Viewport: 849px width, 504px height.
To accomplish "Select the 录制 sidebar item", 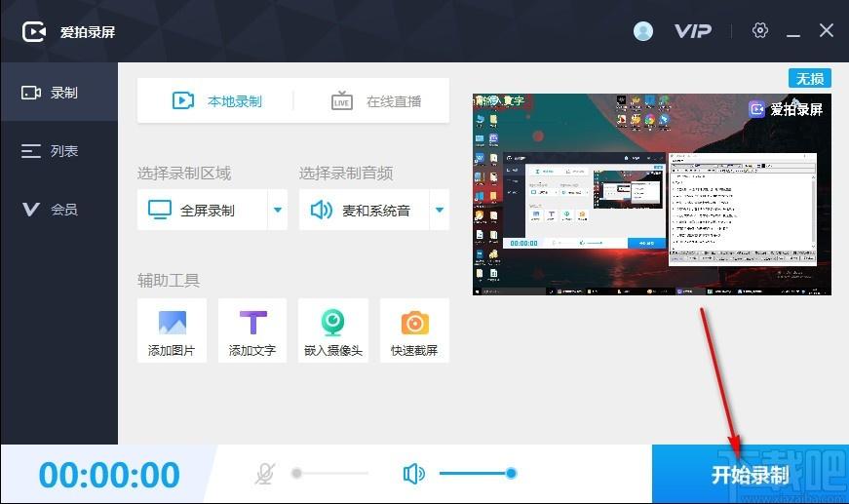I will (x=59, y=92).
